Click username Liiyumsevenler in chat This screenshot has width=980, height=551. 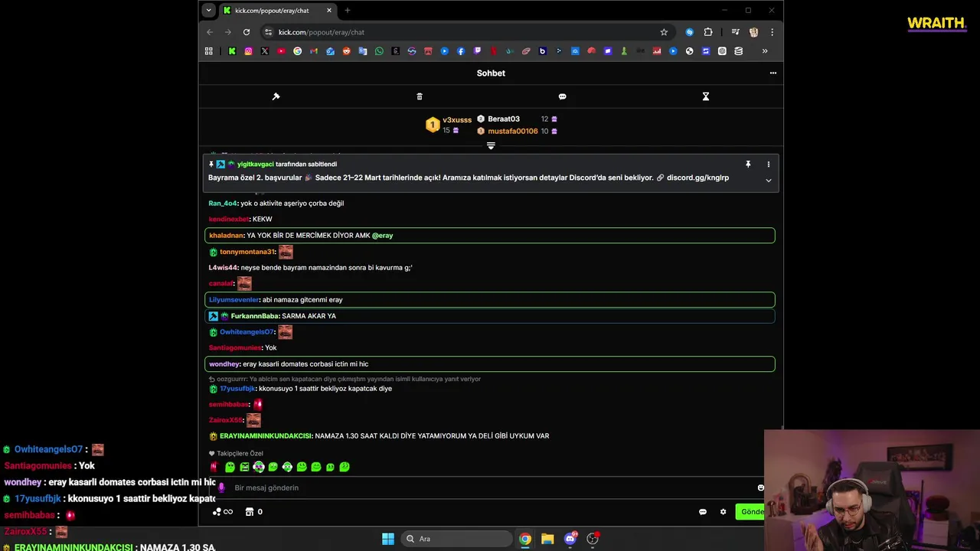(x=234, y=300)
